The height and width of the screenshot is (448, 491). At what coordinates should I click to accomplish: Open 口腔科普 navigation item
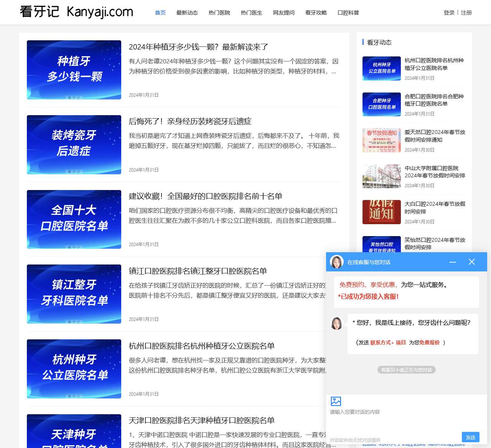click(x=348, y=13)
